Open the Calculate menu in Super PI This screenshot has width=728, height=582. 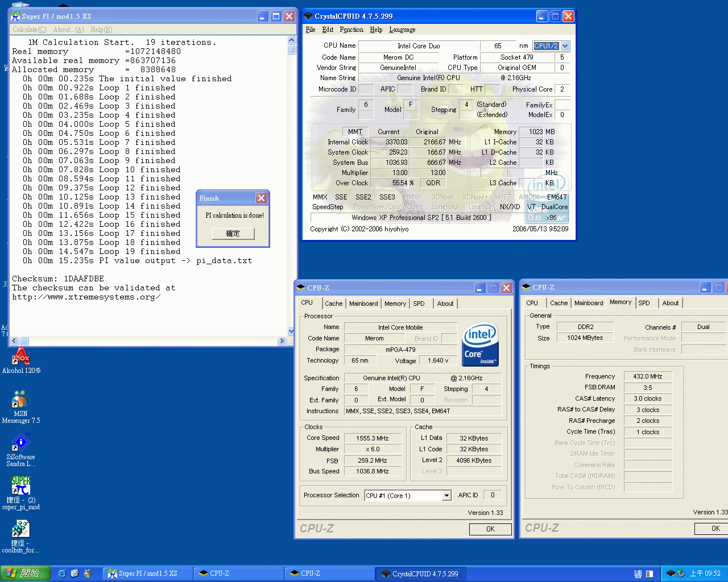pyautogui.click(x=29, y=30)
